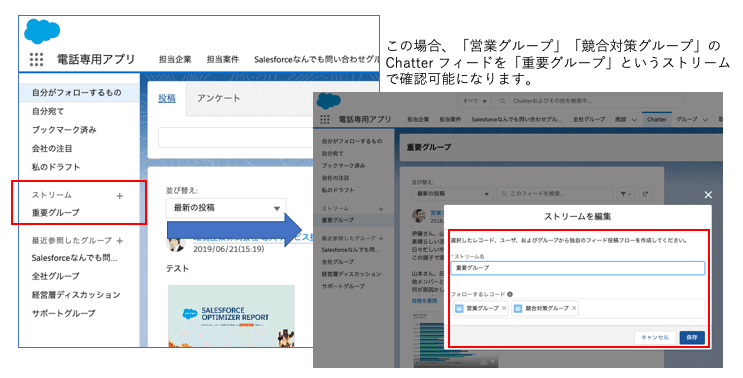Click the Salesforce cloud logo in left screenshot

coord(42,31)
